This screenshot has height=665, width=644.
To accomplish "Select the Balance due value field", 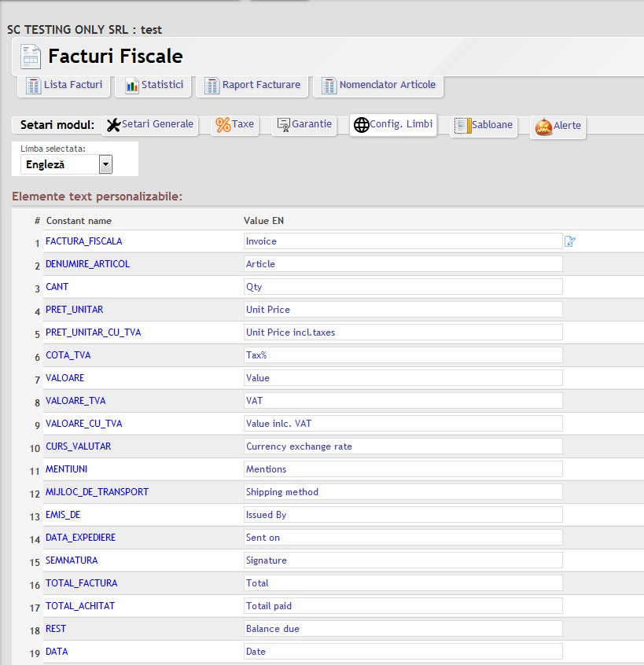I will [x=403, y=629].
